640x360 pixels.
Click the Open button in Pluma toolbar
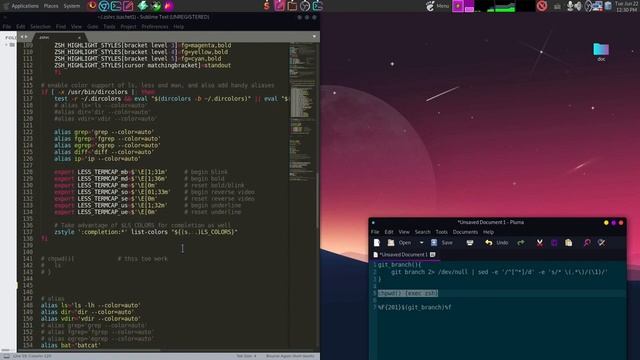coord(400,243)
